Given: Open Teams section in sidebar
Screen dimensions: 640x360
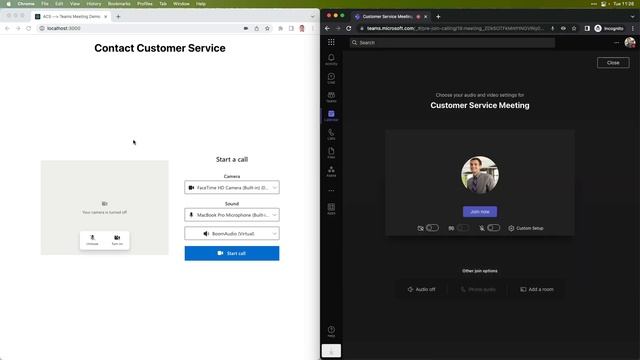Looking at the screenshot, I should 331,97.
